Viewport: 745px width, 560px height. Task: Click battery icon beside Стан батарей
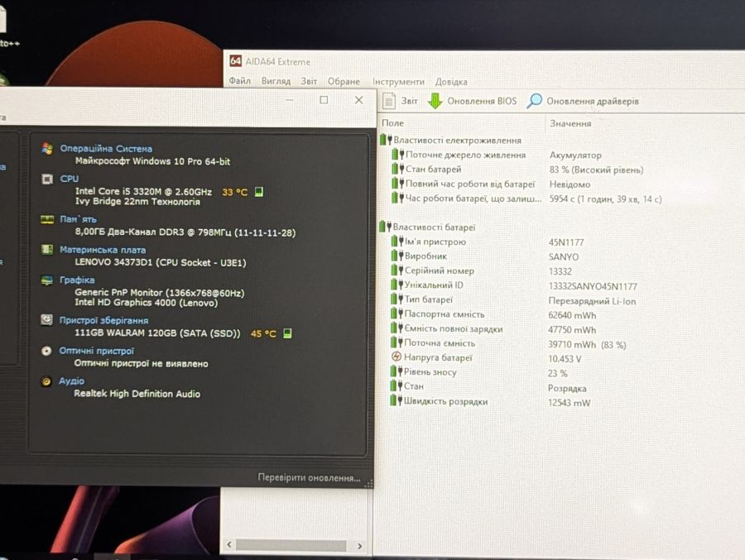pyautogui.click(x=397, y=169)
